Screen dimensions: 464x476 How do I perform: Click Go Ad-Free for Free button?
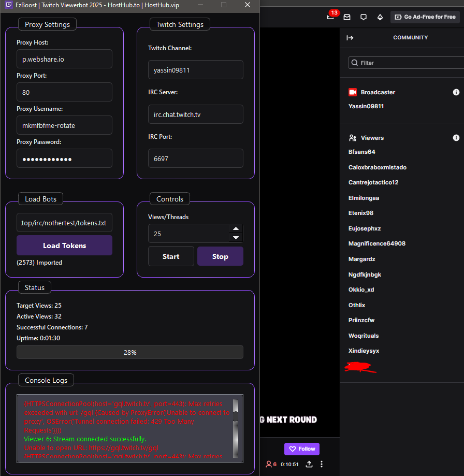425,17
